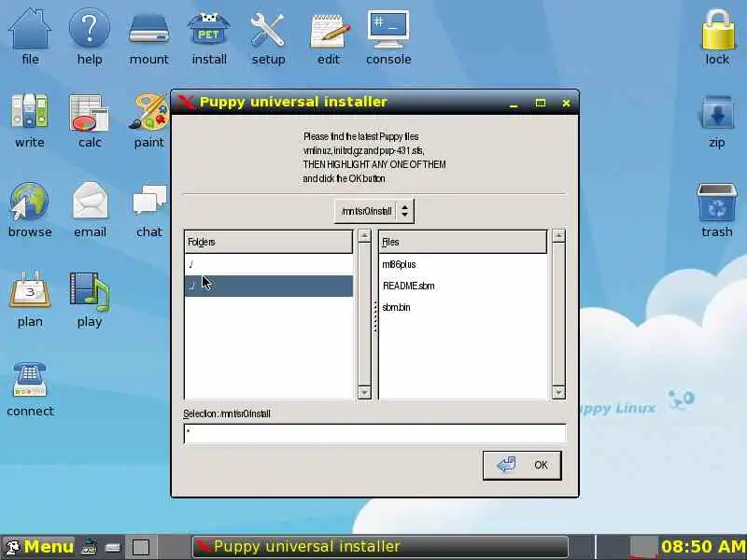
Task: Select file mt86plus in Files list
Action: (x=400, y=264)
